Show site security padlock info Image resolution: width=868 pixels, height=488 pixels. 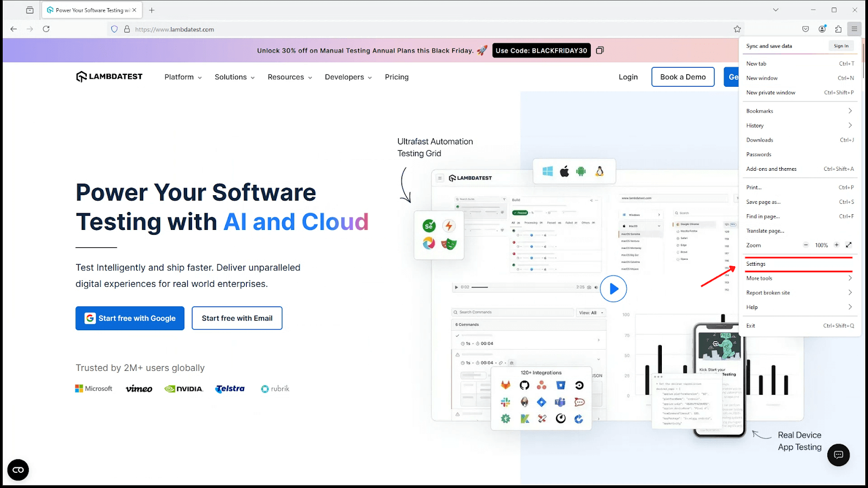(127, 29)
